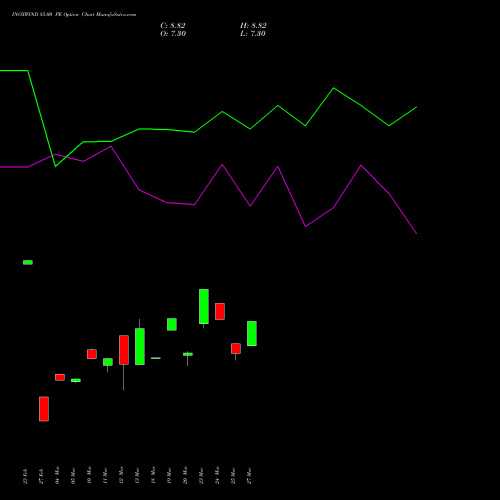Viewport: 500px width, 500px height.
Task: Click the tall red candle for 12 Mar
Action: pyautogui.click(x=124, y=350)
